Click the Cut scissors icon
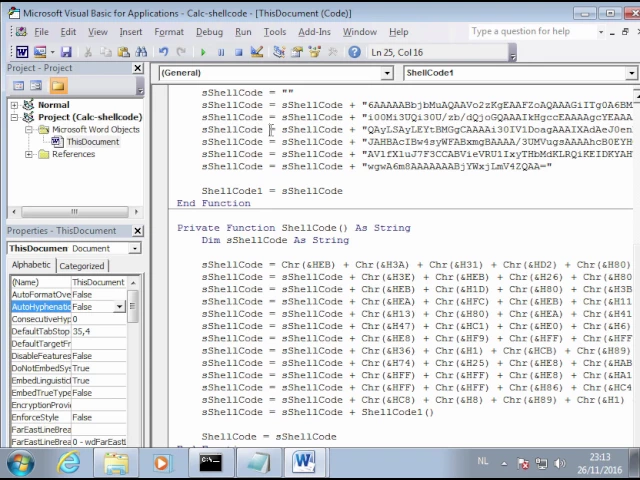The image size is (640, 480). tap(88, 52)
